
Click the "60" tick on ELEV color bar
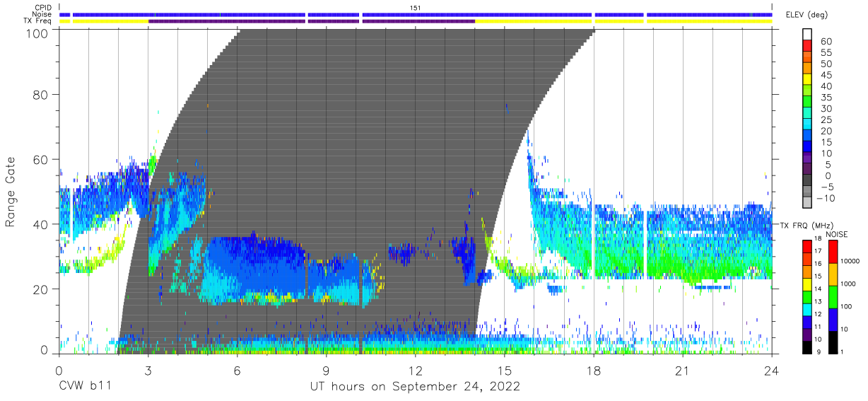[x=827, y=42]
